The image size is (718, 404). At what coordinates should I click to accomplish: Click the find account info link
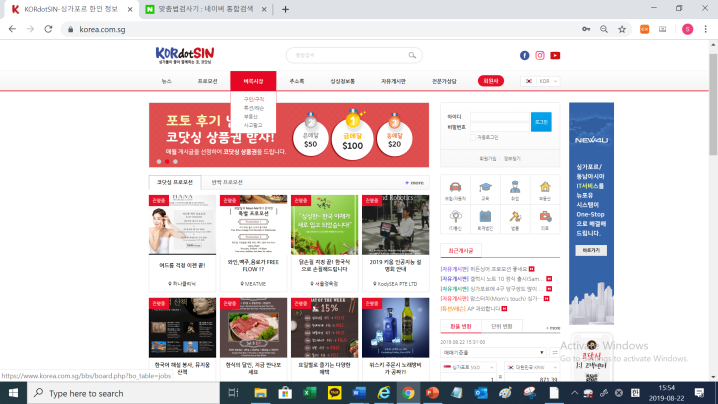pyautogui.click(x=512, y=158)
